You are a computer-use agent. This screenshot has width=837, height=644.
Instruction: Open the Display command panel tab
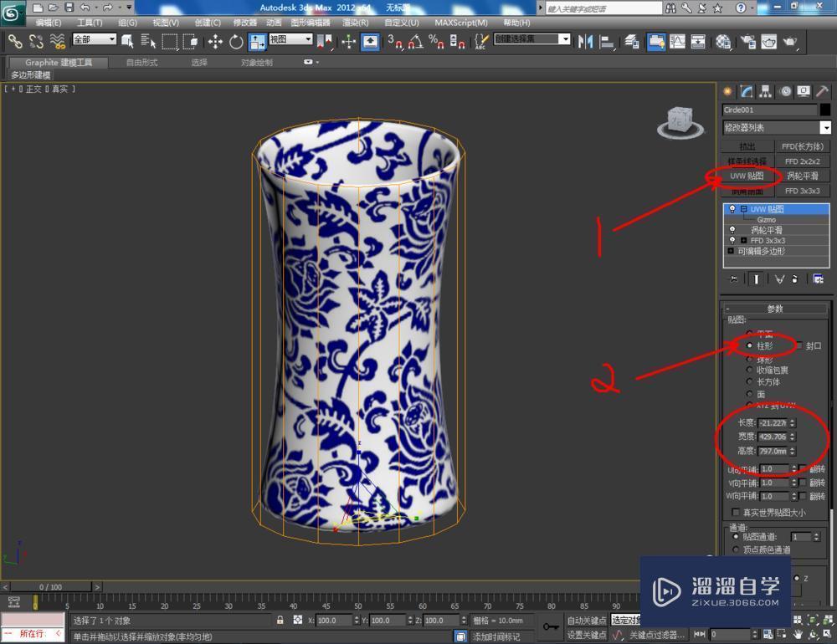pos(804,92)
